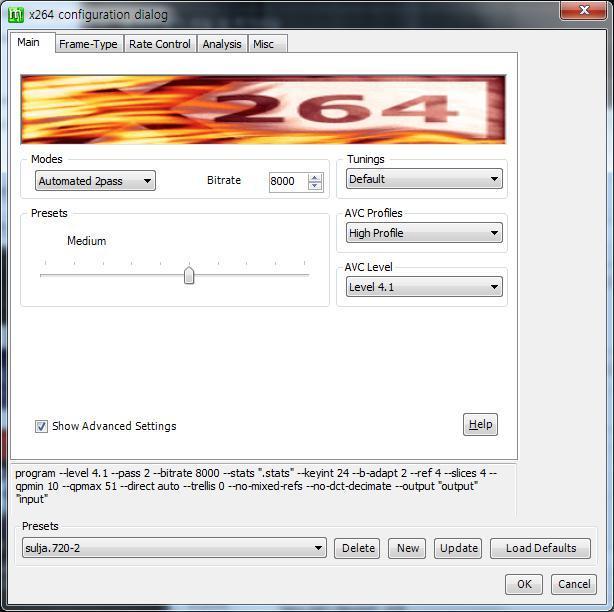Switch to the Main tab
This screenshot has height=612, width=614.
[33, 42]
